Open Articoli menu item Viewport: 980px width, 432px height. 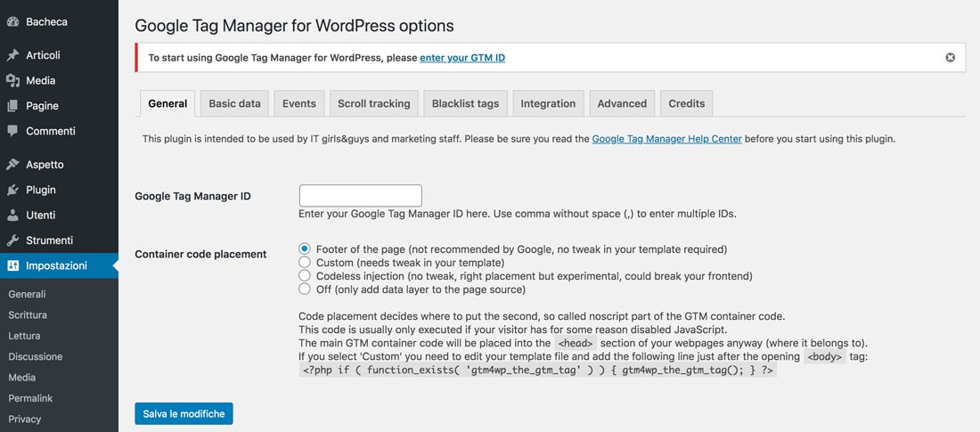click(59, 55)
